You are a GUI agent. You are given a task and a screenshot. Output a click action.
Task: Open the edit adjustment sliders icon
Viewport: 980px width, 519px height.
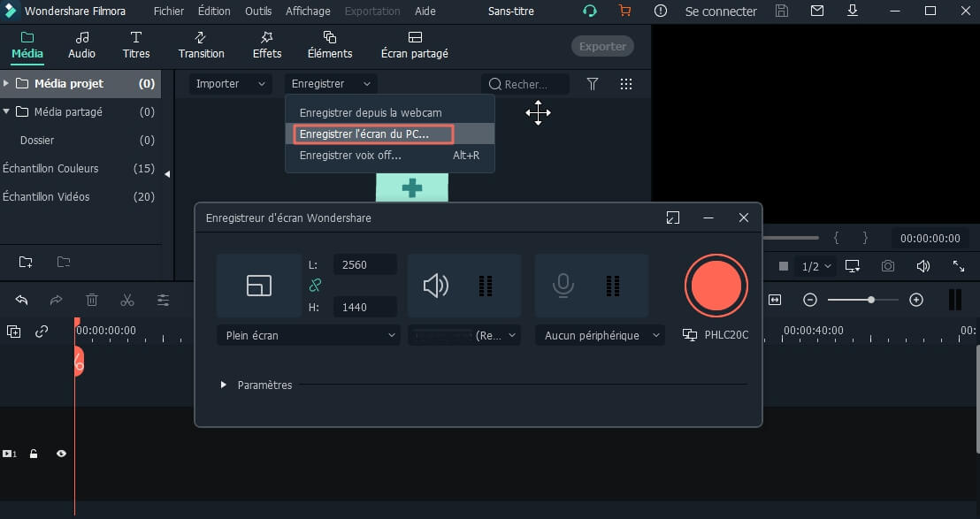coord(163,301)
